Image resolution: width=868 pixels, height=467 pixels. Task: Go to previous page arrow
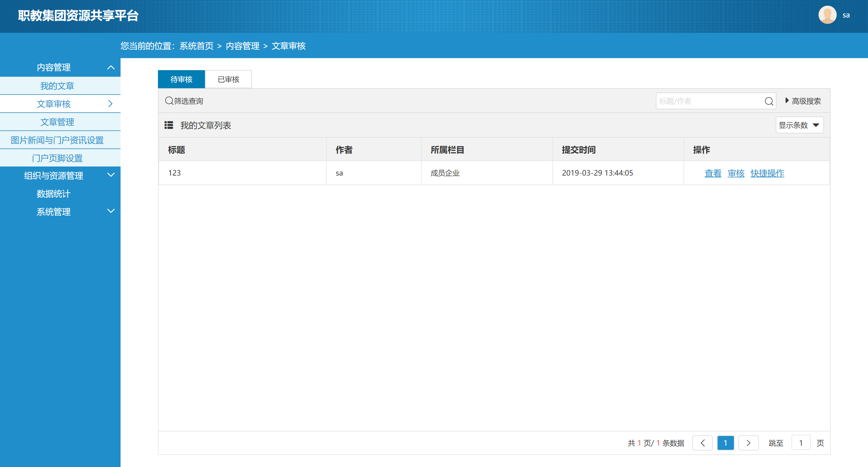click(x=703, y=443)
